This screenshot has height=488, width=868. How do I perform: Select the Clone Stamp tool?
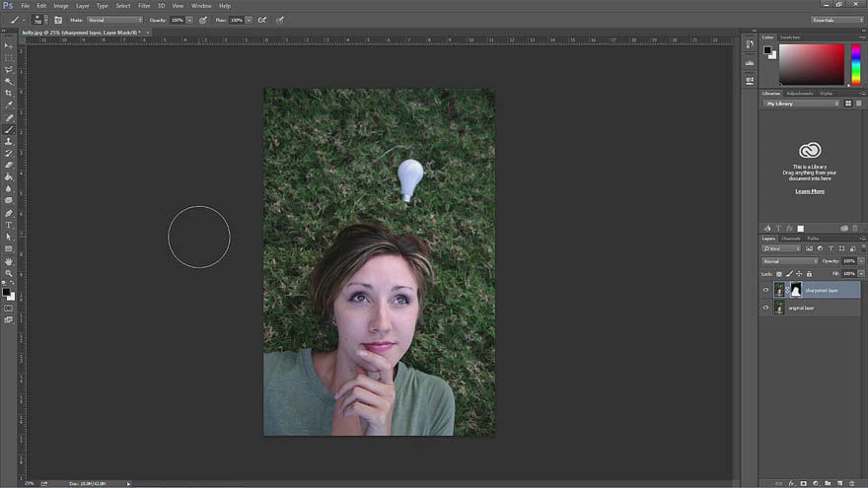tap(8, 142)
